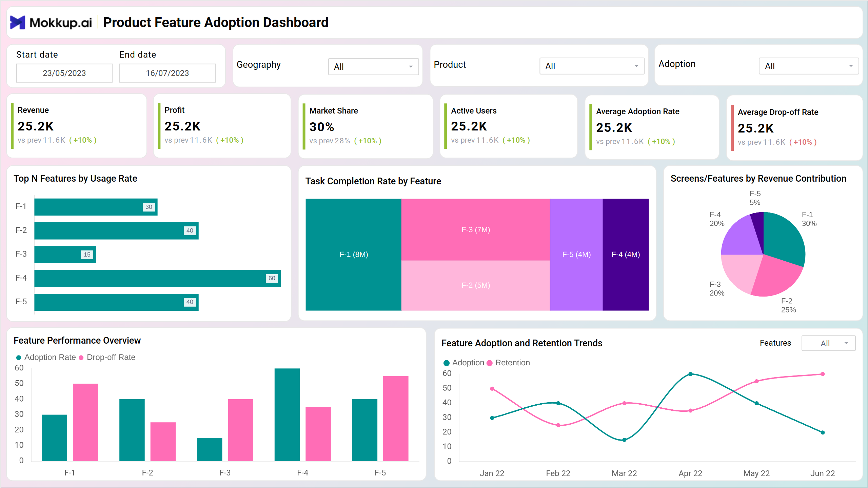868x488 pixels.
Task: Click the Jun 22 retention data point
Action: pos(823,374)
